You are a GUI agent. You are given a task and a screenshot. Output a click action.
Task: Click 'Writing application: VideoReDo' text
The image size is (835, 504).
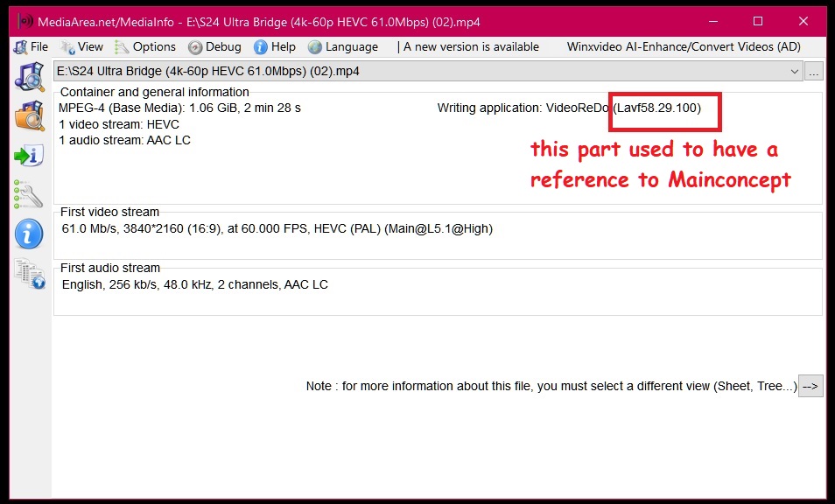pyautogui.click(x=523, y=108)
